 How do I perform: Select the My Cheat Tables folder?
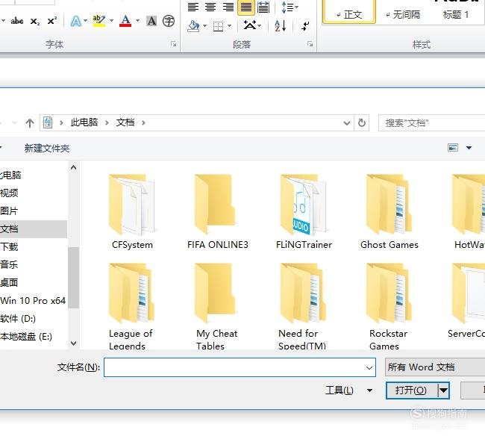(216, 306)
